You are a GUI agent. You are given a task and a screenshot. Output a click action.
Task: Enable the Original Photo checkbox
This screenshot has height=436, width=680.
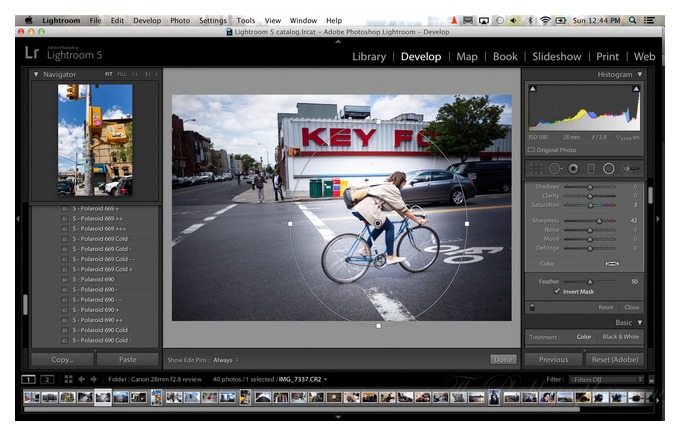click(x=531, y=150)
